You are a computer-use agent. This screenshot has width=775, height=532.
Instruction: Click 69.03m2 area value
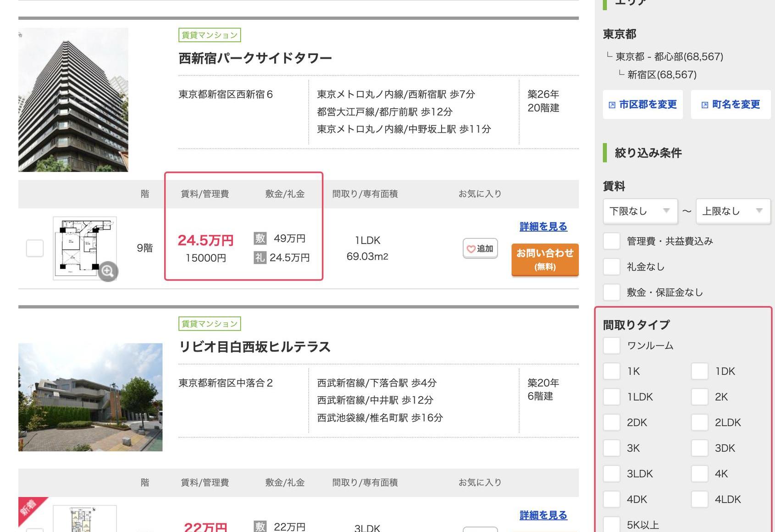coord(367,256)
